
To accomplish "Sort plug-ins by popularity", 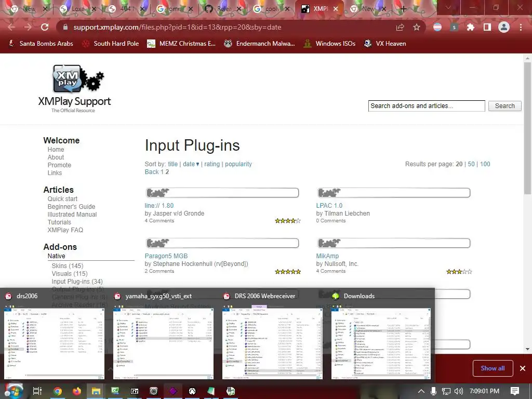I will pyautogui.click(x=238, y=164).
